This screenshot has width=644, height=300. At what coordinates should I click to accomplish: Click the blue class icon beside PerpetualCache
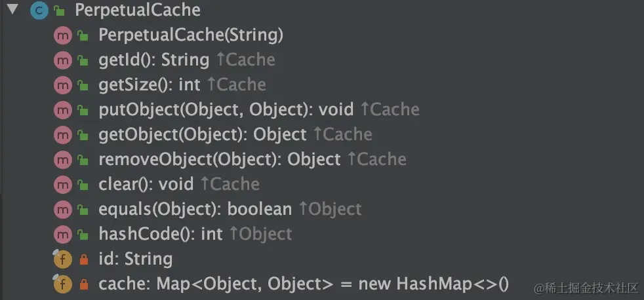(x=39, y=10)
